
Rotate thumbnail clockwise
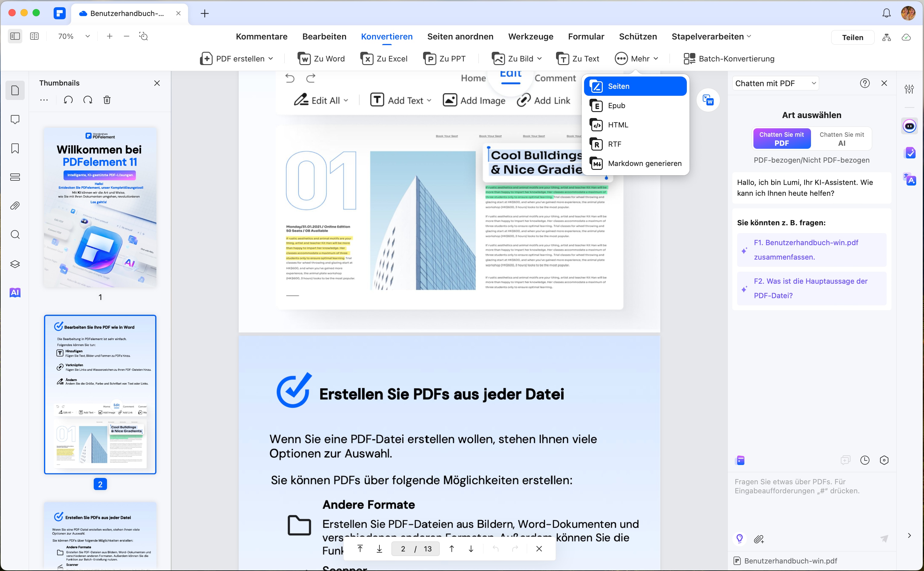pos(88,100)
